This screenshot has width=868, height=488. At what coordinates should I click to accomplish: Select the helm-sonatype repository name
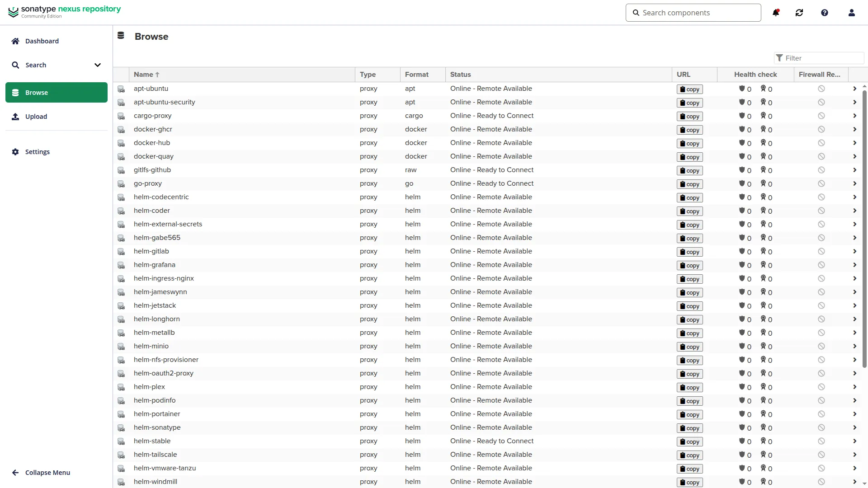pos(157,427)
